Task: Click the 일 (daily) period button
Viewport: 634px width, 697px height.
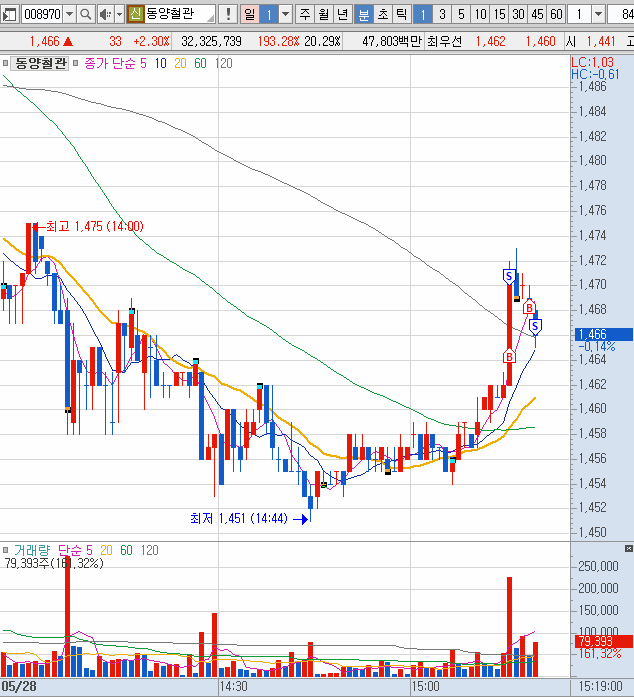Action: tap(249, 14)
